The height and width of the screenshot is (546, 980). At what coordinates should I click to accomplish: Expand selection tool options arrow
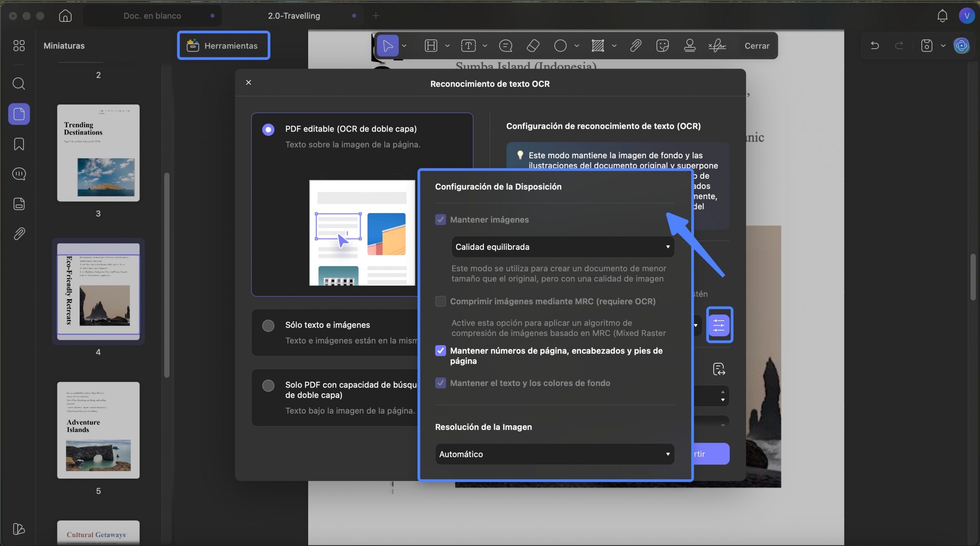pos(404,46)
